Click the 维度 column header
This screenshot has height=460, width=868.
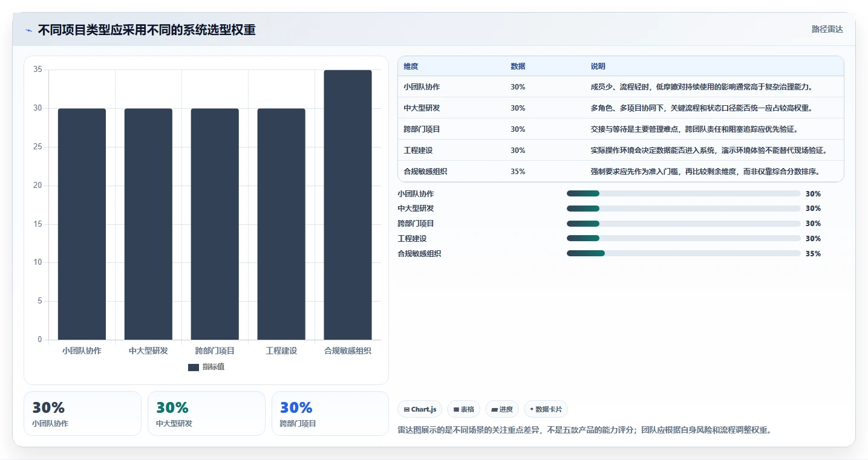point(411,66)
